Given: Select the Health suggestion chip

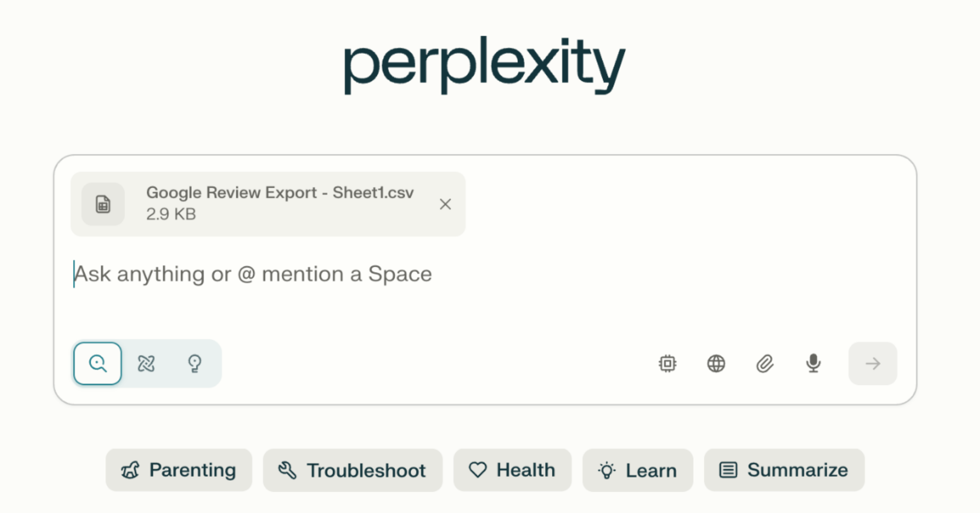Looking at the screenshot, I should click(x=512, y=470).
